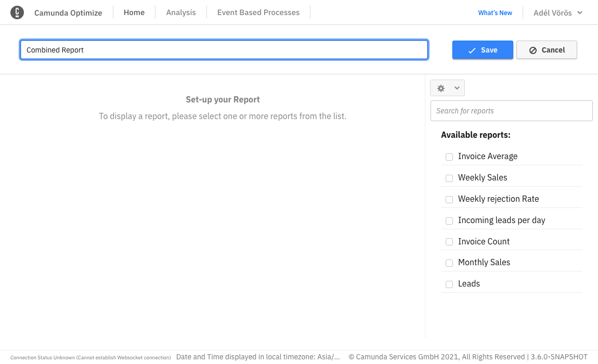
Task: Switch to the Analysis tab
Action: pyautogui.click(x=181, y=12)
